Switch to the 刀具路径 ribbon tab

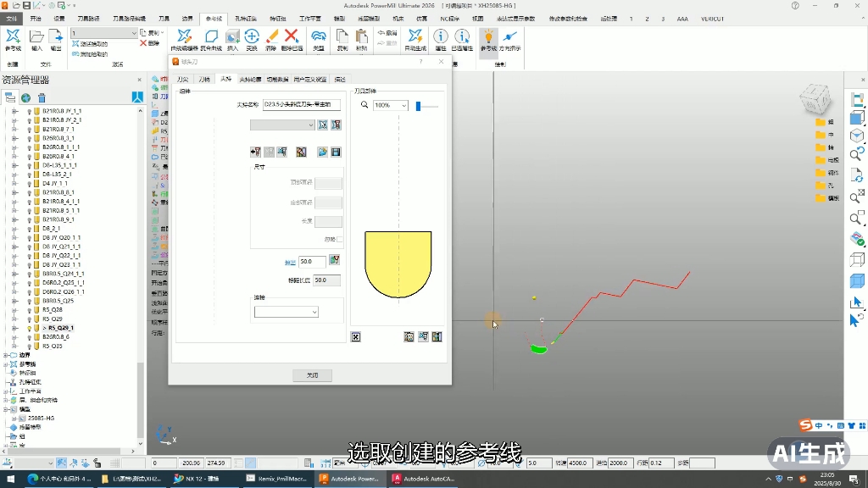88,19
